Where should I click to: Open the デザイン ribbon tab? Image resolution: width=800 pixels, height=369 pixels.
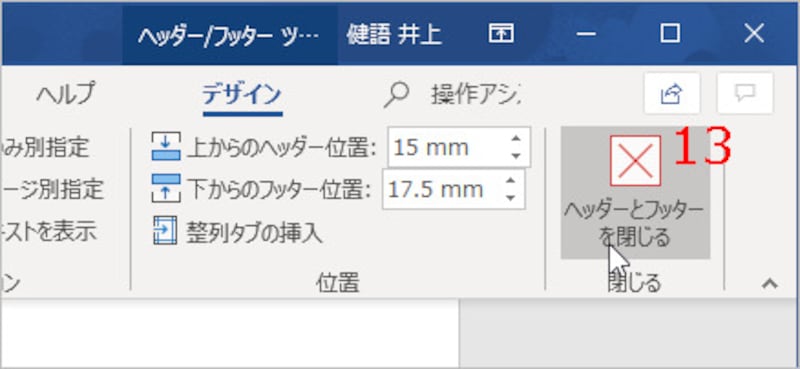[x=242, y=94]
